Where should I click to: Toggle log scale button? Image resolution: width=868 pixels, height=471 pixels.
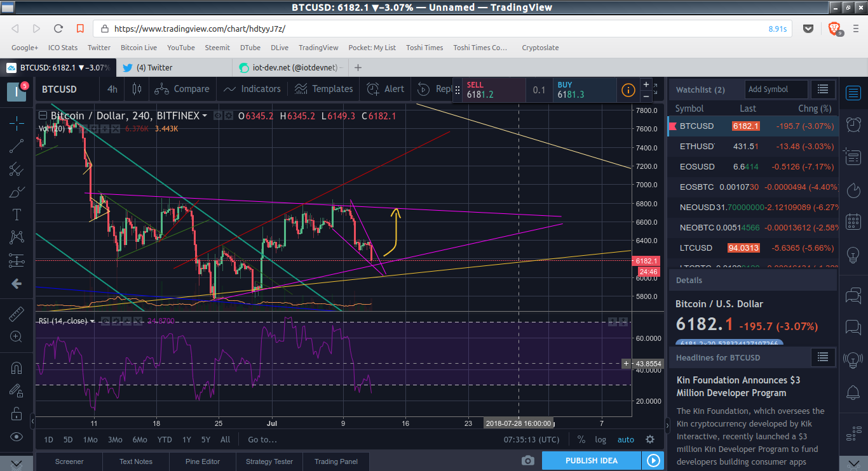point(600,439)
